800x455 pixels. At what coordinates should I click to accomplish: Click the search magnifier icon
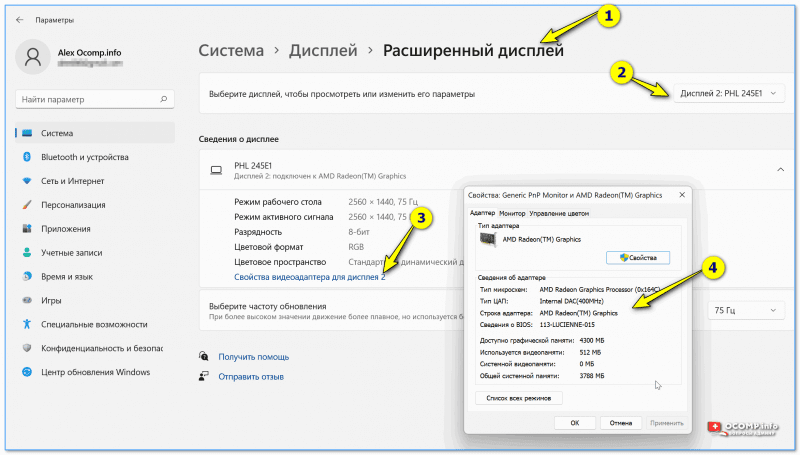tap(164, 99)
